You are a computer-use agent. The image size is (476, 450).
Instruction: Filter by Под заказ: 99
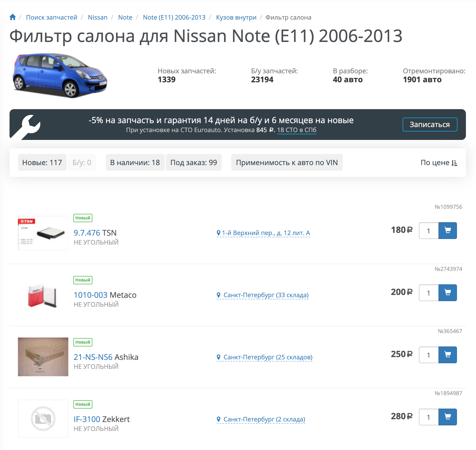pos(194,162)
